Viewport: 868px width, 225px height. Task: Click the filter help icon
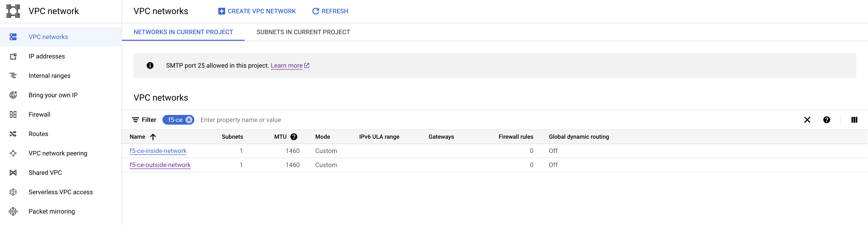pos(826,120)
